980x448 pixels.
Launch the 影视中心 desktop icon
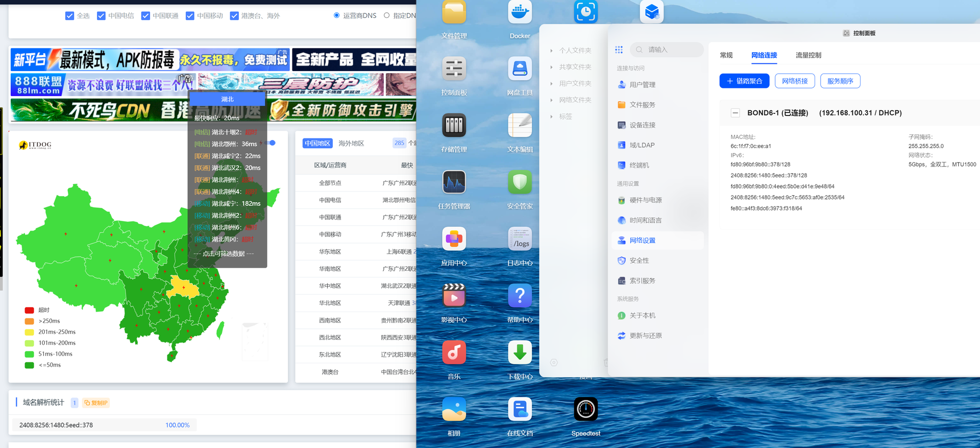click(454, 296)
